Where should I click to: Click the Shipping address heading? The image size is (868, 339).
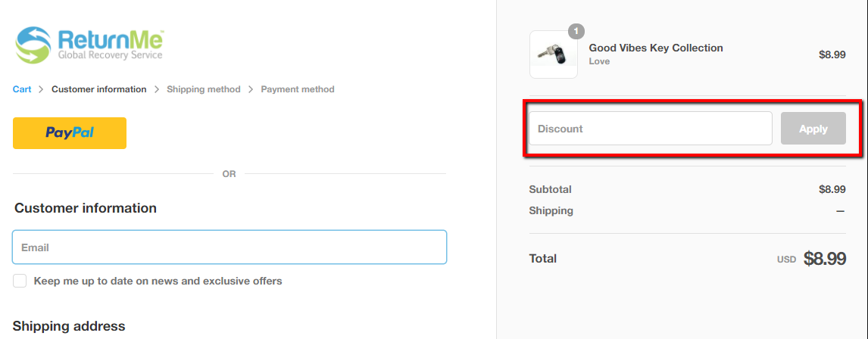[x=69, y=326]
